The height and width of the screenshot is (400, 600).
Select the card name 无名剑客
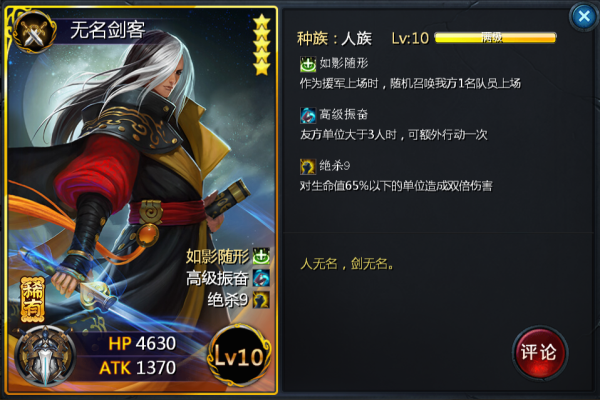click(108, 30)
